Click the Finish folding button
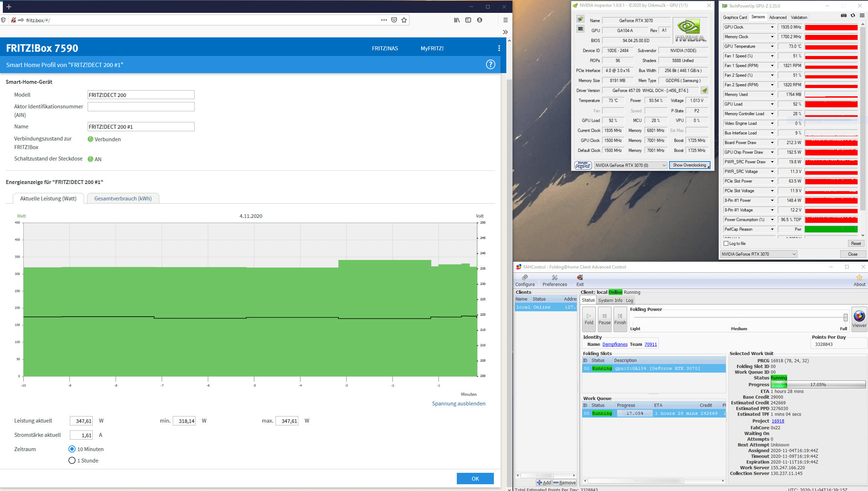Image resolution: width=868 pixels, height=491 pixels. 620,319
